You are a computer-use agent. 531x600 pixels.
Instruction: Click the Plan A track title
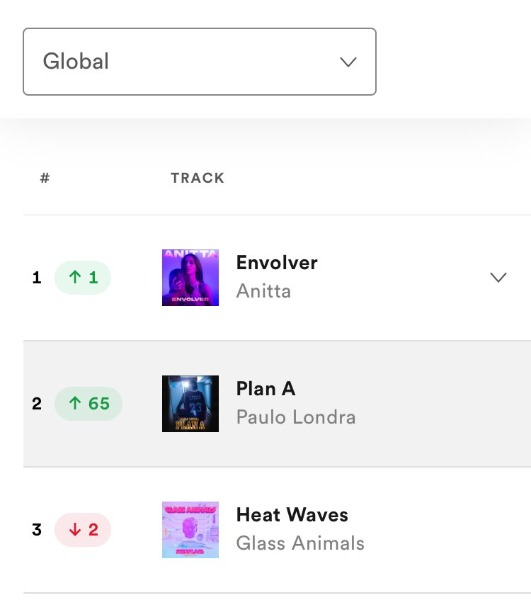click(266, 389)
